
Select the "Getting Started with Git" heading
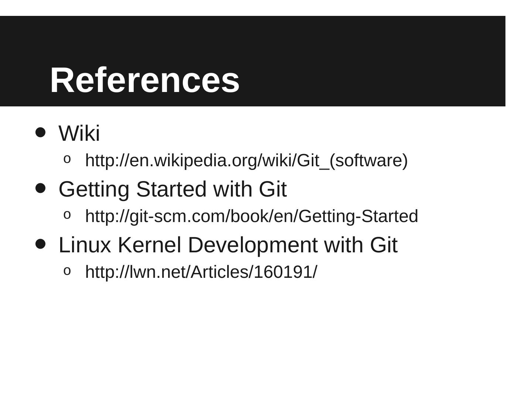coord(172,189)
